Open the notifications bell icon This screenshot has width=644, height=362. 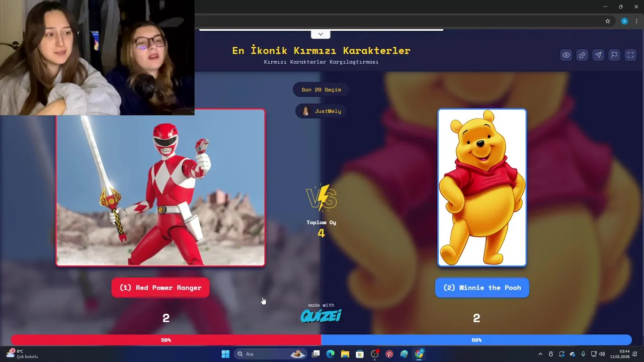point(635,354)
